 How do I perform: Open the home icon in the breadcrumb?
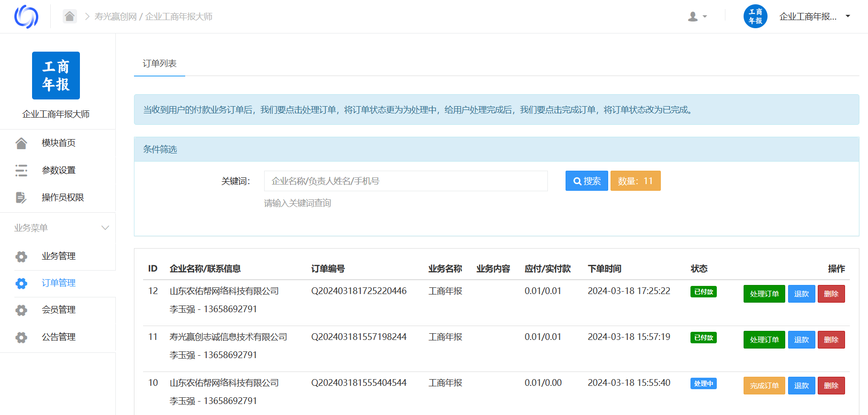[70, 17]
